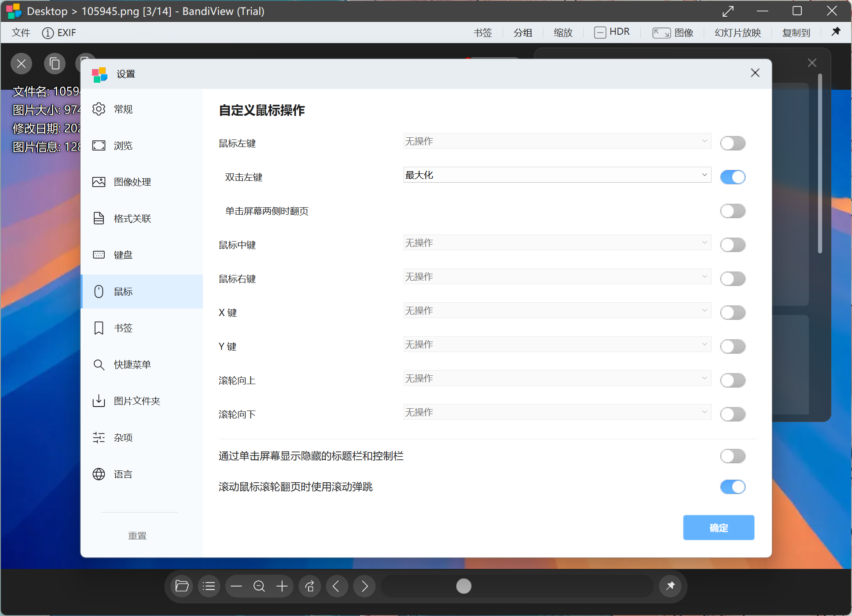This screenshot has height=616, width=852.
Task: Open the 图像 image menu
Action: tap(673, 33)
